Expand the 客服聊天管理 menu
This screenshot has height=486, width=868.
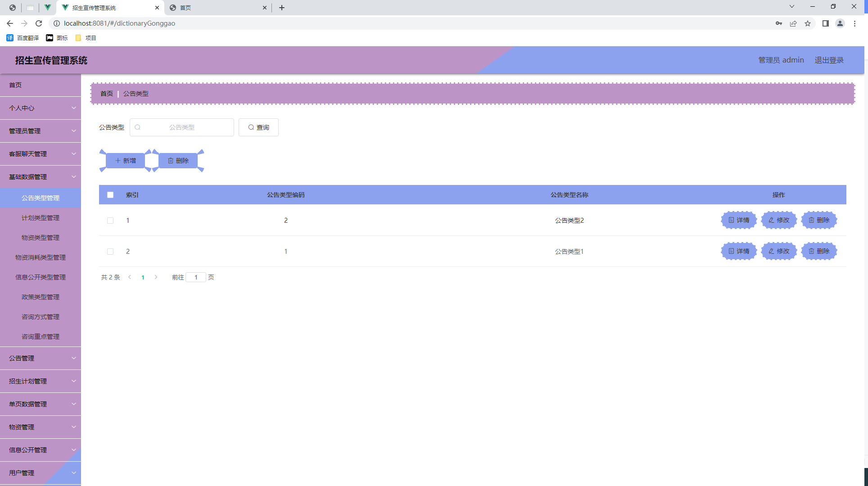[41, 154]
